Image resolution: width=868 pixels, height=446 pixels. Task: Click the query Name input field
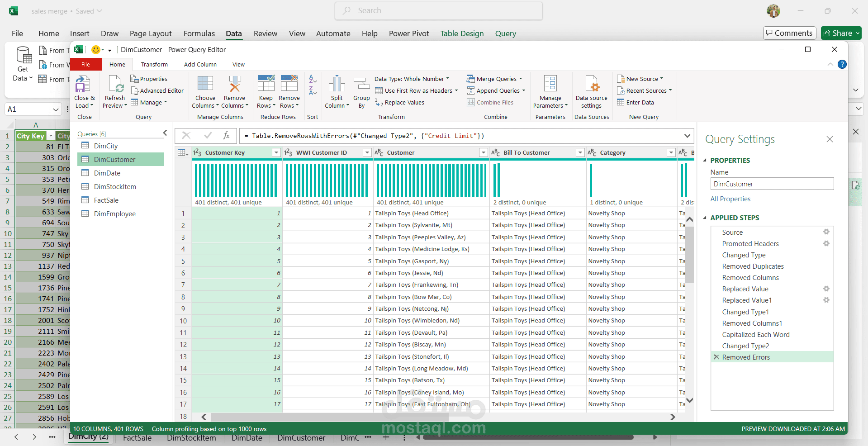point(772,184)
